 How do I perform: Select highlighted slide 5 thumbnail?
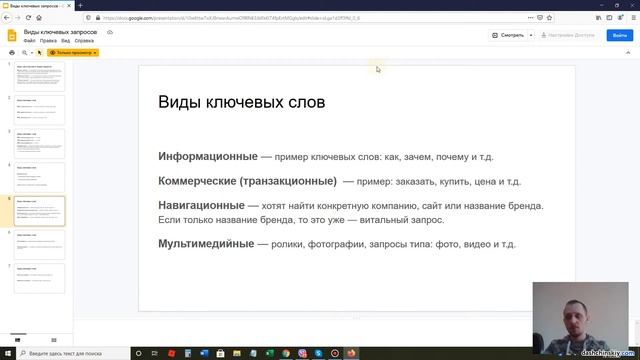tap(39, 211)
